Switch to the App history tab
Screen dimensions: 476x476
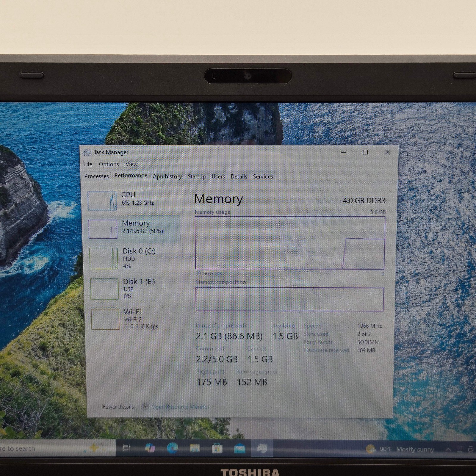click(167, 176)
